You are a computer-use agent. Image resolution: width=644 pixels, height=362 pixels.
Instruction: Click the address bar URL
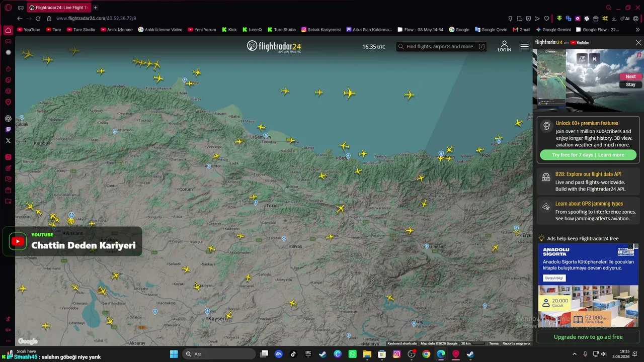coord(96,19)
